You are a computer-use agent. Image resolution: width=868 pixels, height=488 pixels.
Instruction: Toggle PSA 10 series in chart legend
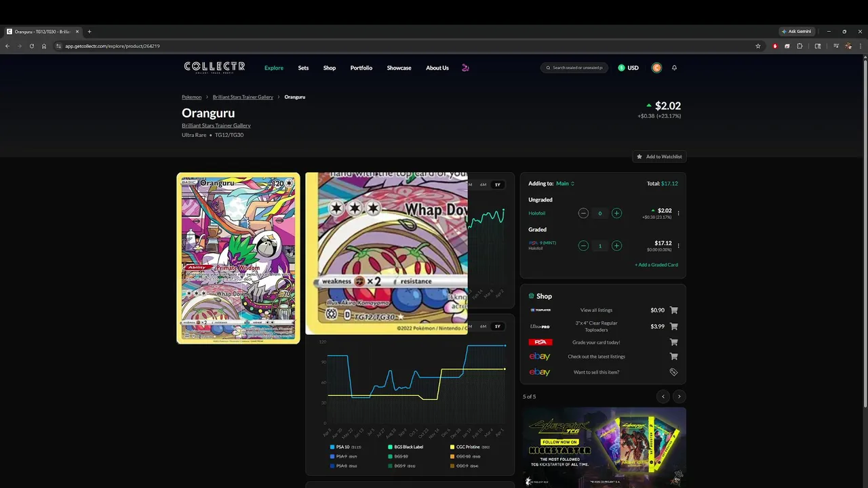coord(347,447)
